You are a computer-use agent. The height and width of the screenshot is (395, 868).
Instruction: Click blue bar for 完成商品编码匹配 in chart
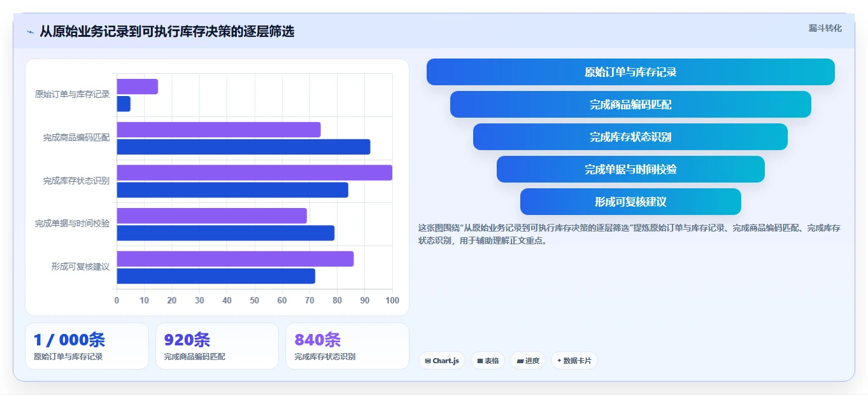(243, 147)
